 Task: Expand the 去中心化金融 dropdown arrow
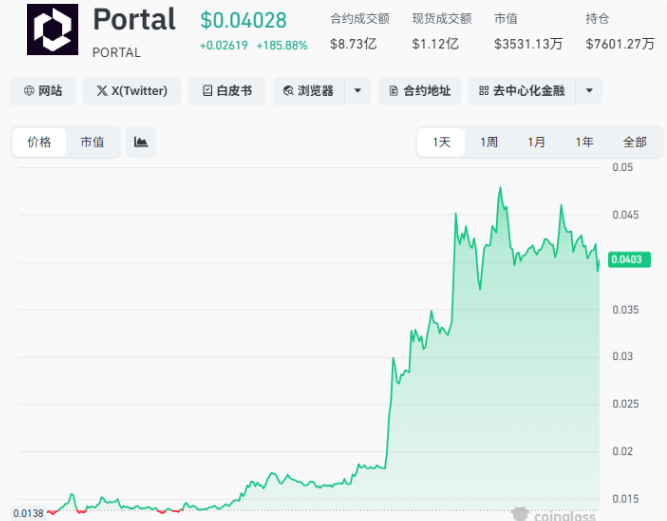pyautogui.click(x=589, y=91)
